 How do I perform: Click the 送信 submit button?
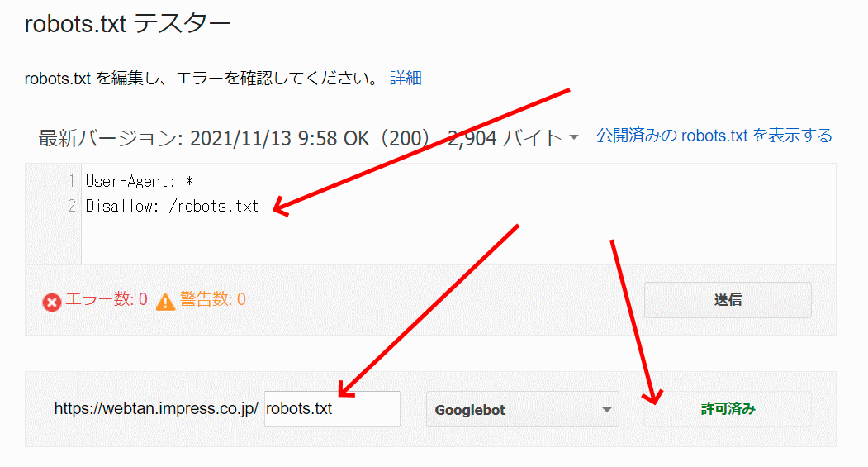pyautogui.click(x=728, y=300)
